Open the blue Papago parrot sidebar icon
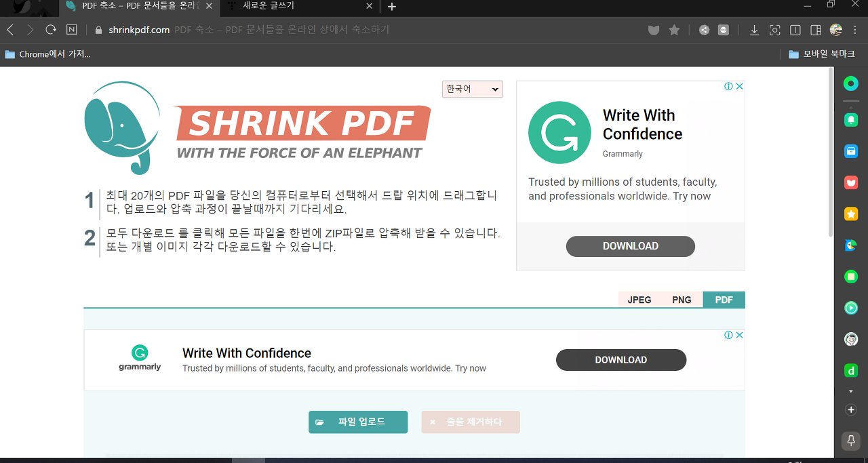 [850, 245]
